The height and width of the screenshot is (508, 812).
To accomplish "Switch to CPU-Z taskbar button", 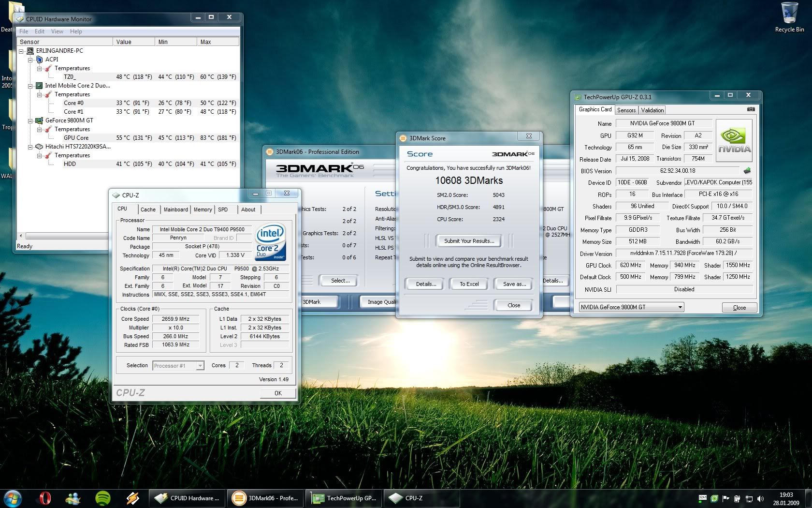I will pyautogui.click(x=422, y=498).
